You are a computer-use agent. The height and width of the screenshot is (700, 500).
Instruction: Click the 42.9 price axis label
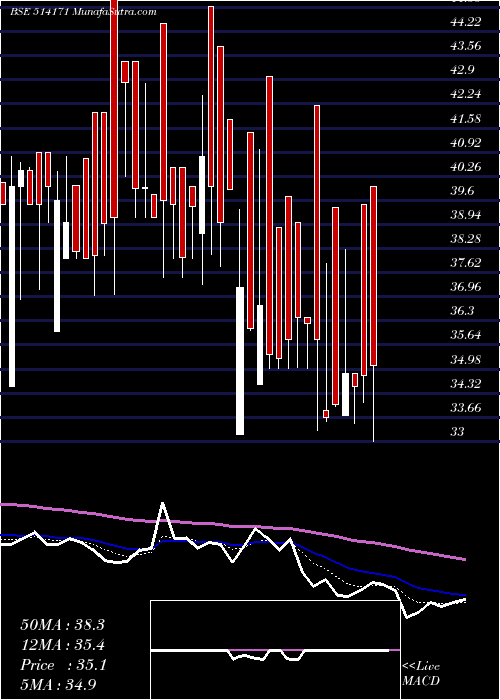click(463, 70)
